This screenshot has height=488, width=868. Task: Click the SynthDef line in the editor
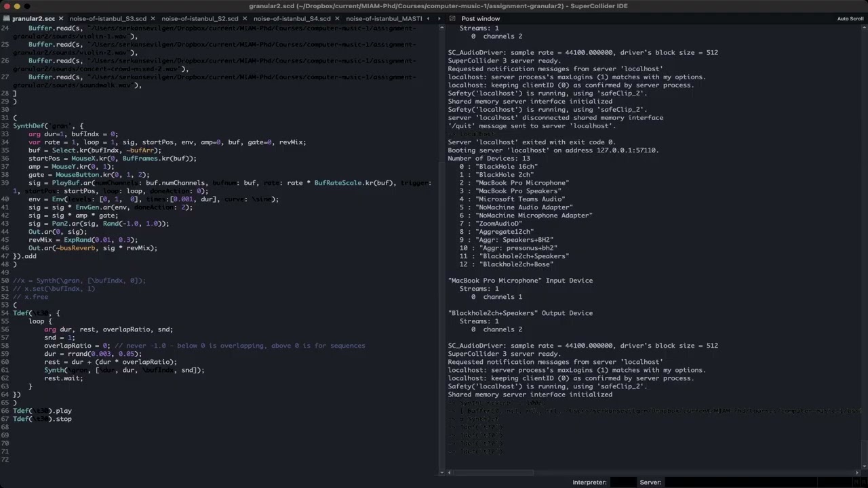point(48,126)
